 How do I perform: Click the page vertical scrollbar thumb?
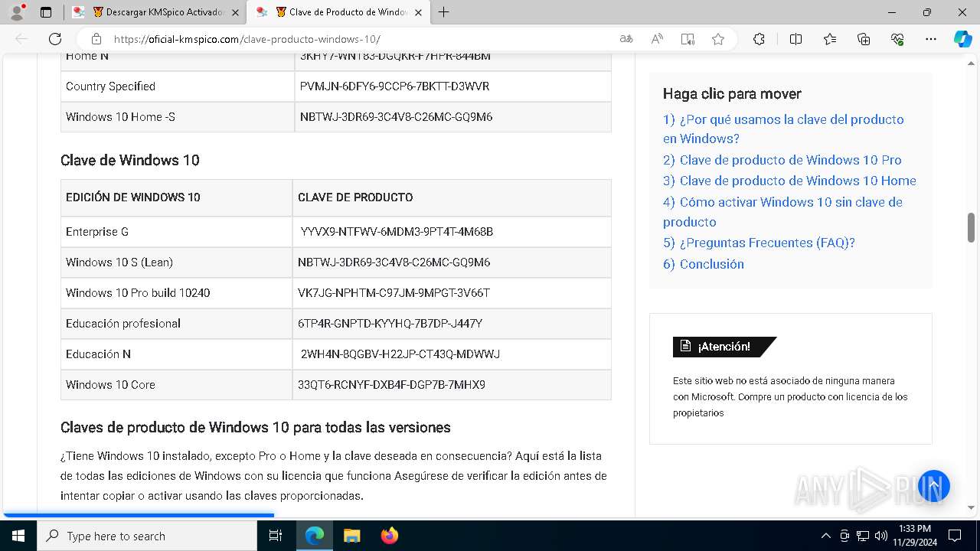pyautogui.click(x=971, y=228)
